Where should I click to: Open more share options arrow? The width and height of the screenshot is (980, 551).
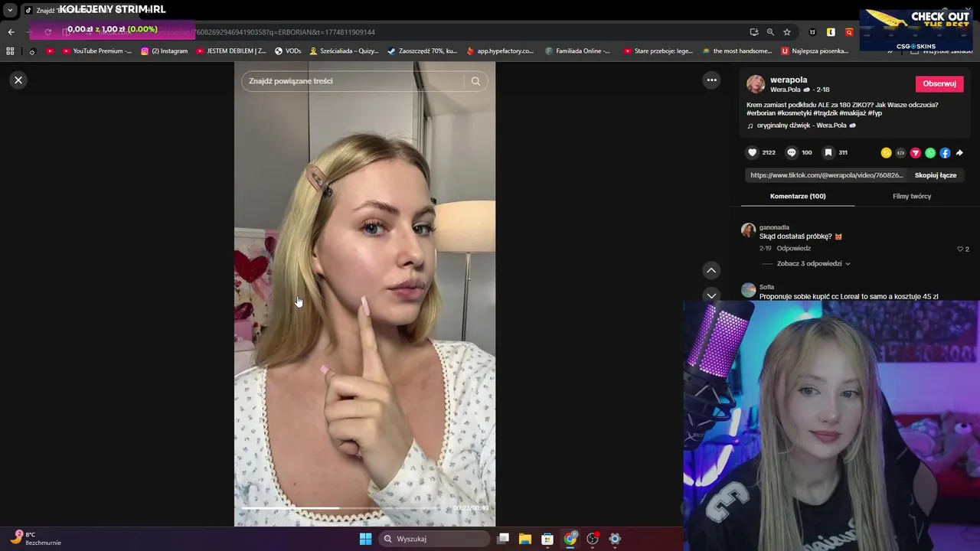[959, 153]
